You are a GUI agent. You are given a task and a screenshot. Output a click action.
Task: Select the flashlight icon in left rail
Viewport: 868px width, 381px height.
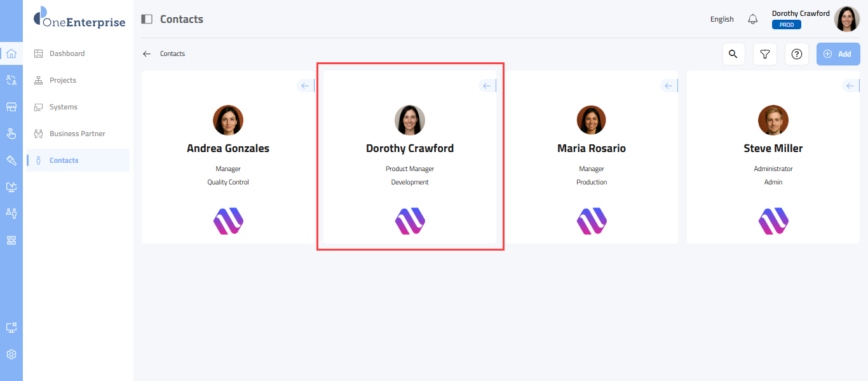click(11, 160)
